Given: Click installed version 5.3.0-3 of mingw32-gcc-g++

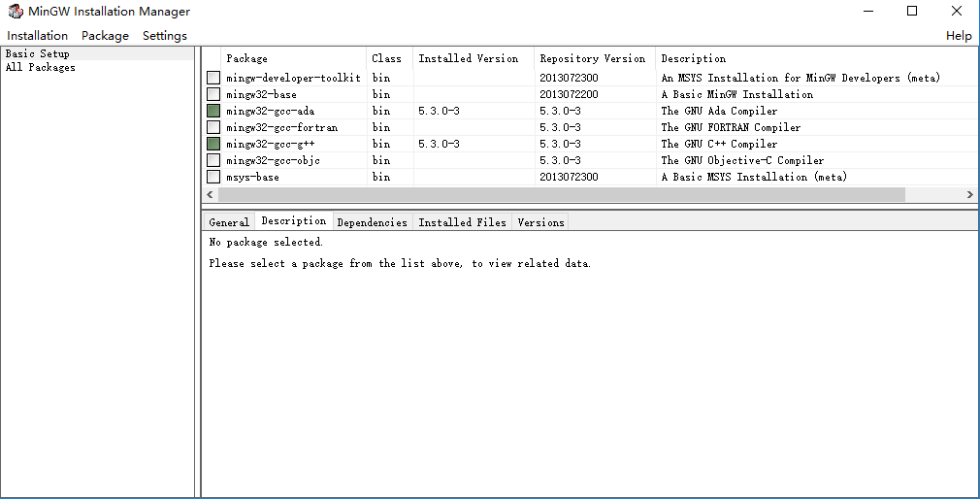Looking at the screenshot, I should 439,144.
